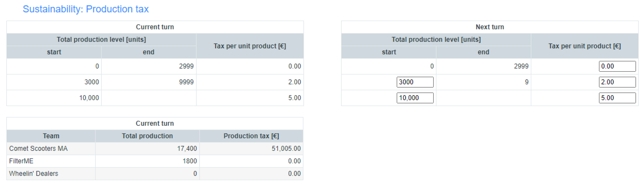
Task: Select the Wheelin' Dealers team name
Action: pyautogui.click(x=34, y=173)
